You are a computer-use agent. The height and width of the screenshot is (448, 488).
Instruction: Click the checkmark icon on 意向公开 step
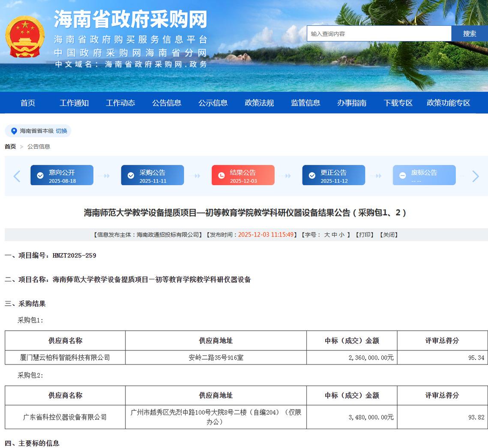click(x=40, y=176)
